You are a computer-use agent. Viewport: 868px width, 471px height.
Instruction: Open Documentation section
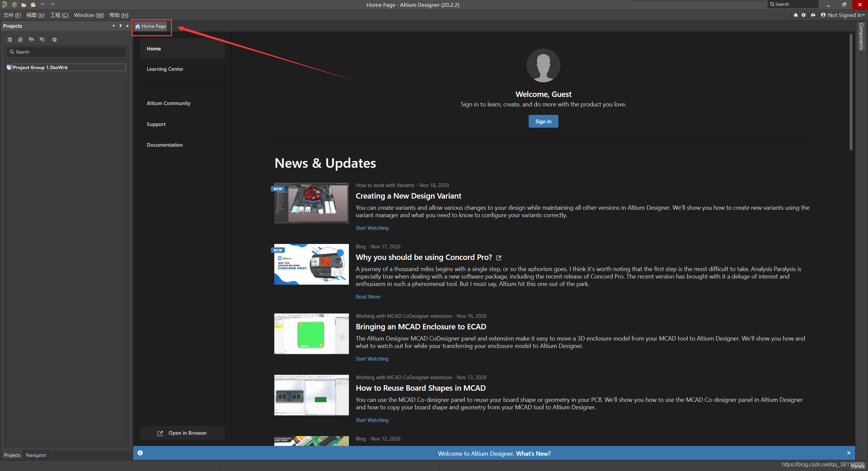pyautogui.click(x=164, y=144)
